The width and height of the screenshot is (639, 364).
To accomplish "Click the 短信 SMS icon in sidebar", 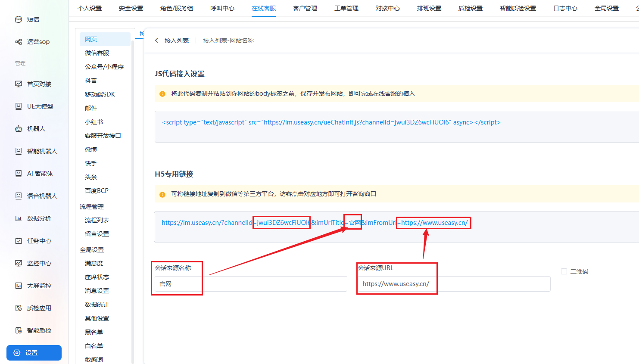I will coord(19,19).
